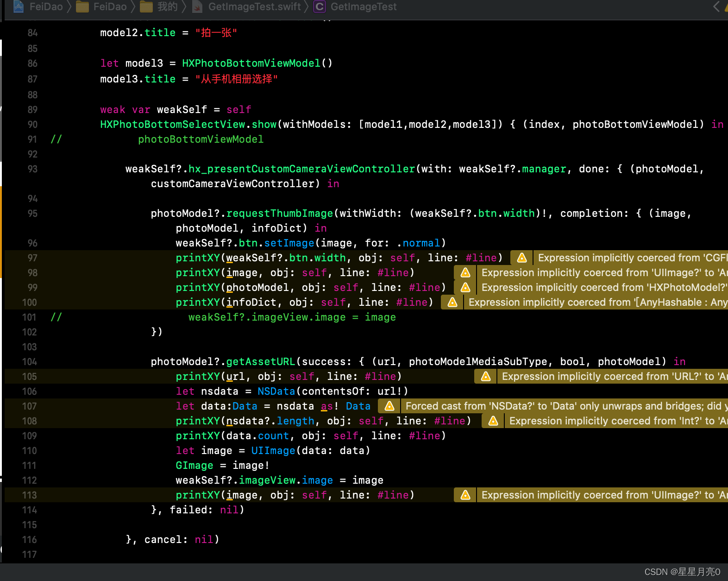Select GetImageTest.swift in the jump bar

pyautogui.click(x=246, y=6)
